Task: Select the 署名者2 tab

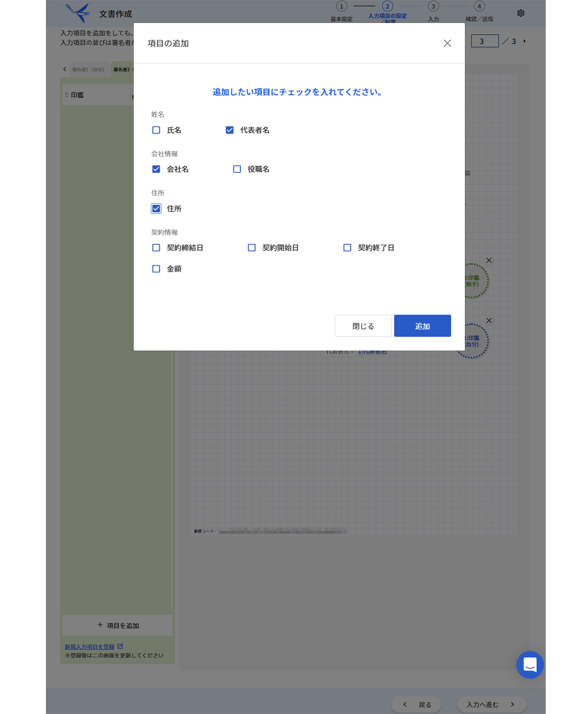Action: point(122,70)
